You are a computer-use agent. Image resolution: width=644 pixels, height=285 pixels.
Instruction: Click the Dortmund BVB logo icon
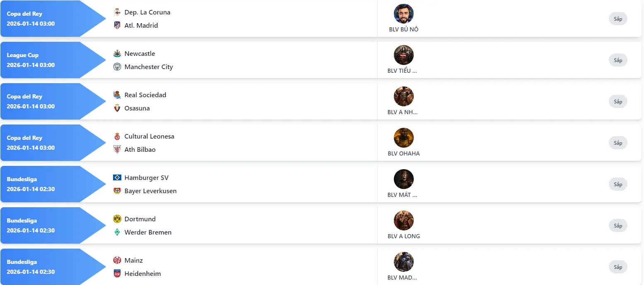(117, 219)
